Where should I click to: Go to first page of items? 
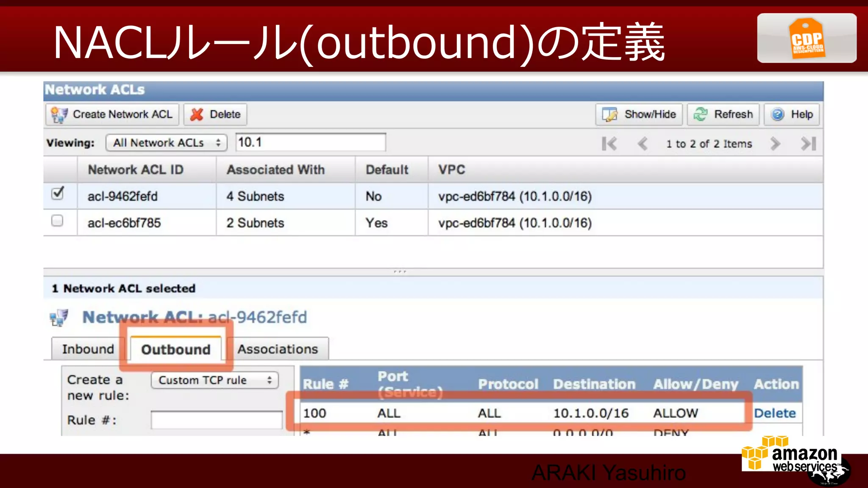click(x=609, y=144)
